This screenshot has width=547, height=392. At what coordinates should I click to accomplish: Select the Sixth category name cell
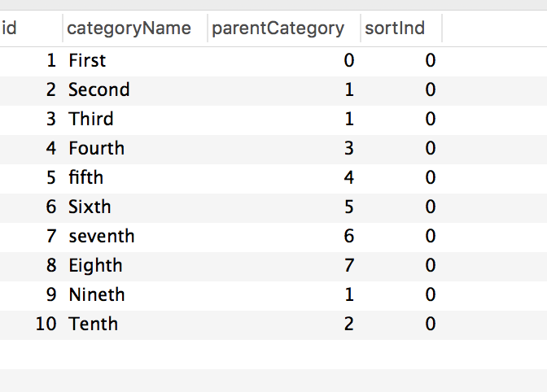tap(135, 207)
